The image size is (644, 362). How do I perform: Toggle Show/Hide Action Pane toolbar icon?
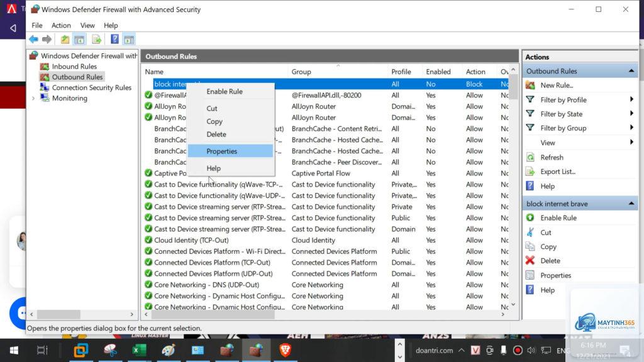(129, 40)
